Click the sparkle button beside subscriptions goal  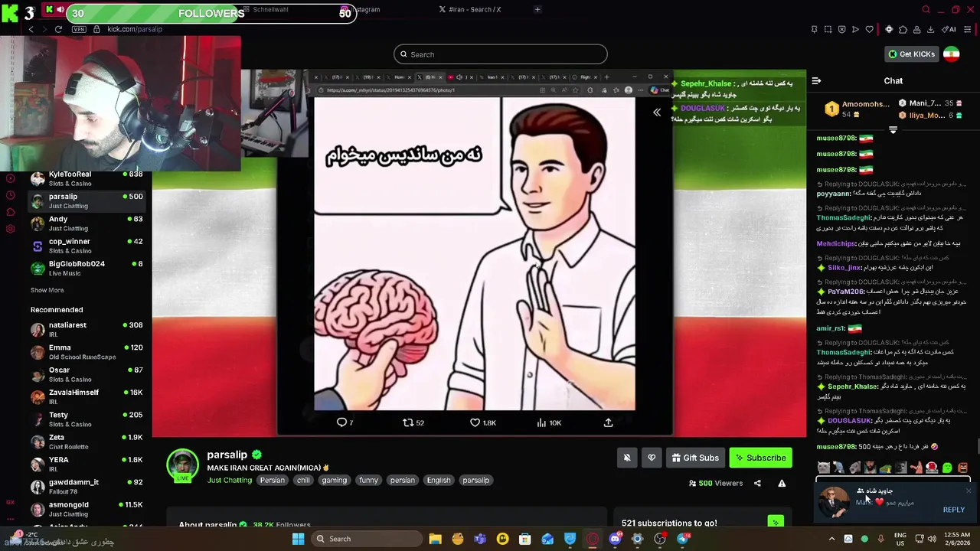776,523
